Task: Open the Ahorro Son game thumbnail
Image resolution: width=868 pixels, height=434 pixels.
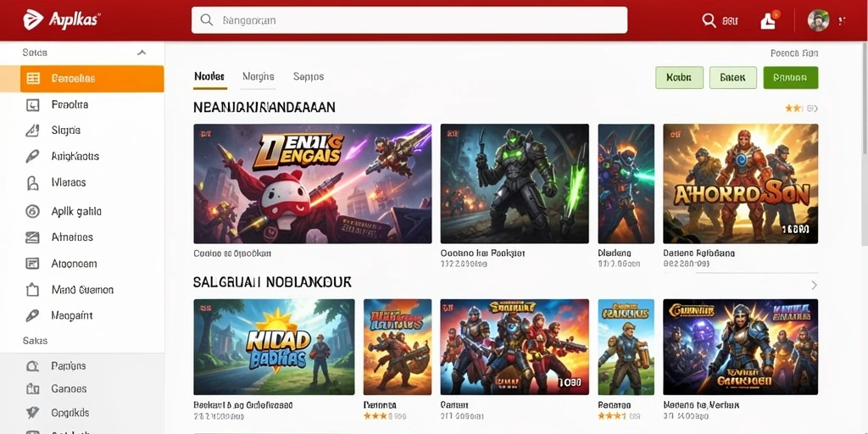Action: coord(741,184)
